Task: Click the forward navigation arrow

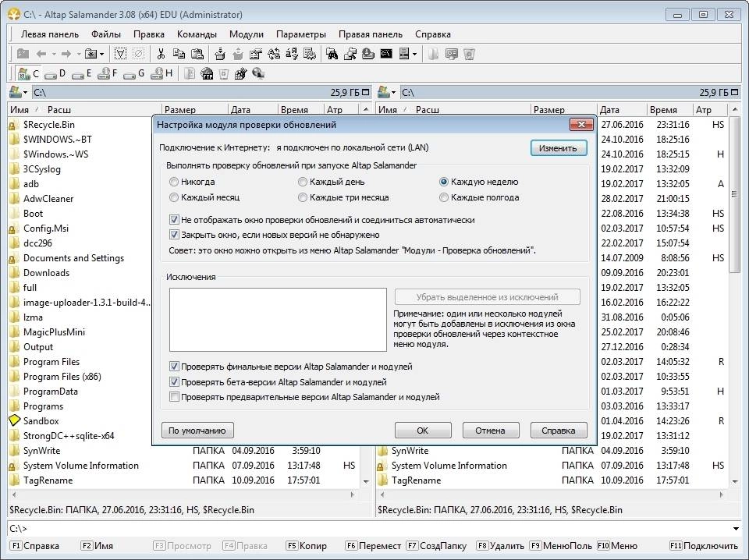Action: tap(66, 54)
